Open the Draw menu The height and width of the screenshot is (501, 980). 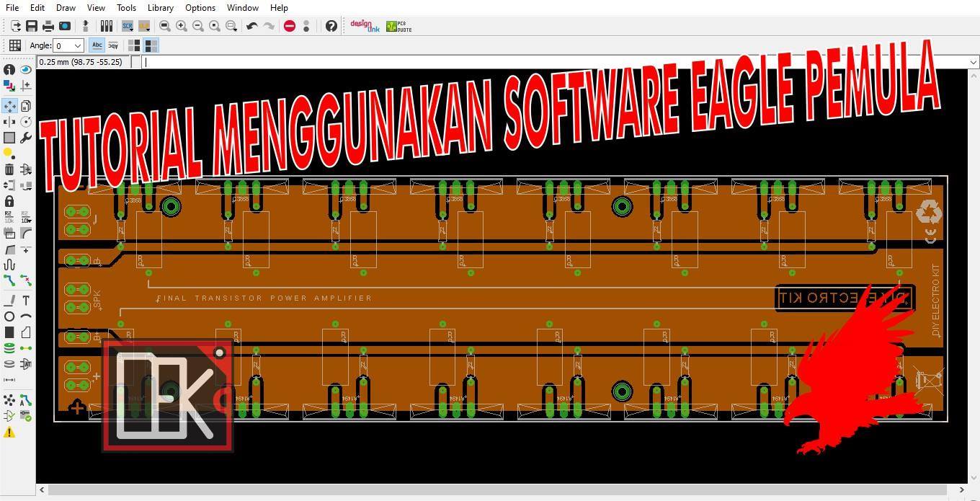(66, 7)
